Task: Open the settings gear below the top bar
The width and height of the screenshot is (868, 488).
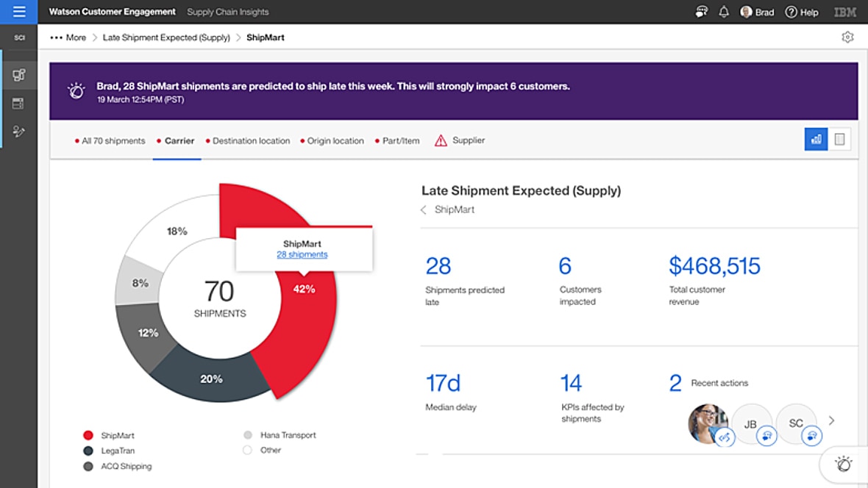Action: point(847,36)
